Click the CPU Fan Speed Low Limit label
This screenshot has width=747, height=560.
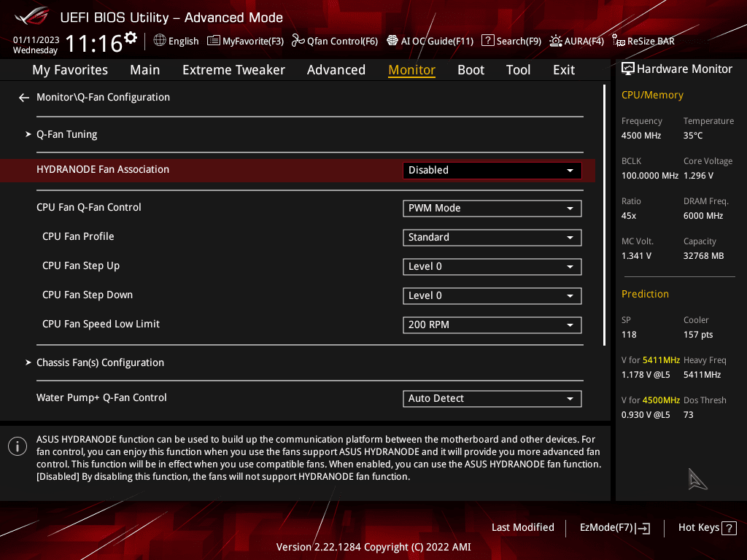coord(101,324)
